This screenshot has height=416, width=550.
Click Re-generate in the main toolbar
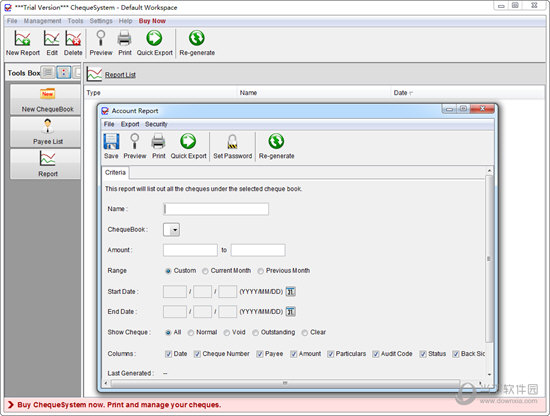pos(197,43)
